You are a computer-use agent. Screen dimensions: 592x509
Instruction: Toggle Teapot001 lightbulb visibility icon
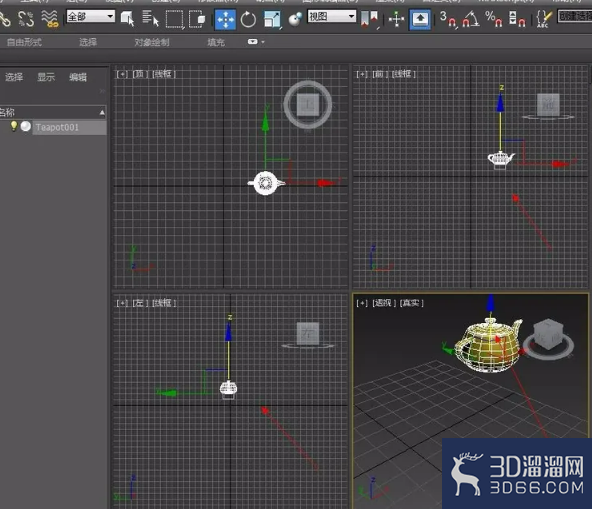tap(14, 126)
